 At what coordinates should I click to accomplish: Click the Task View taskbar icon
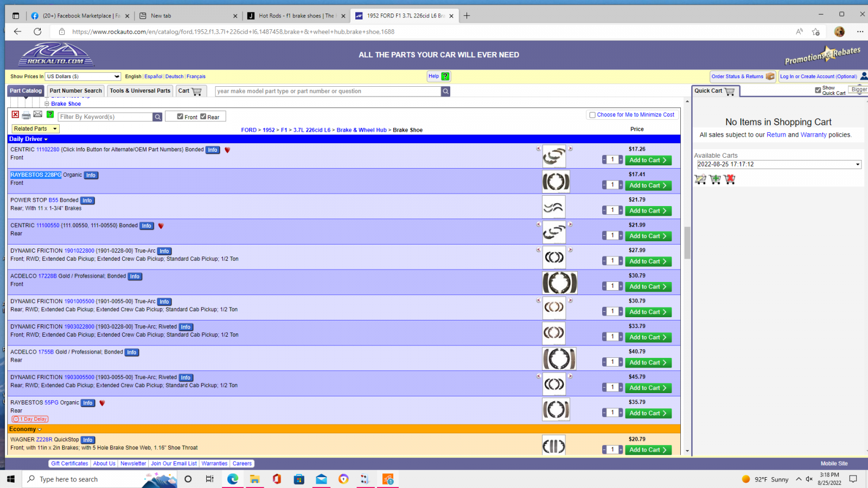pyautogui.click(x=210, y=479)
